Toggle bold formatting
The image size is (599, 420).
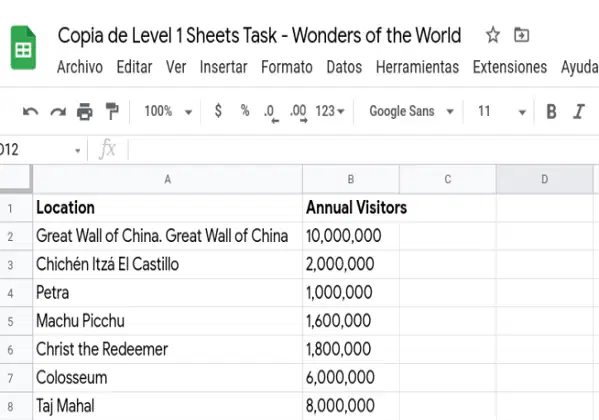coord(551,112)
